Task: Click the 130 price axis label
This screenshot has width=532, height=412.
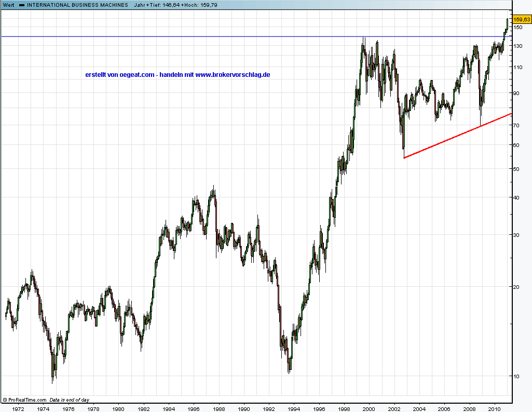Action: pos(518,46)
